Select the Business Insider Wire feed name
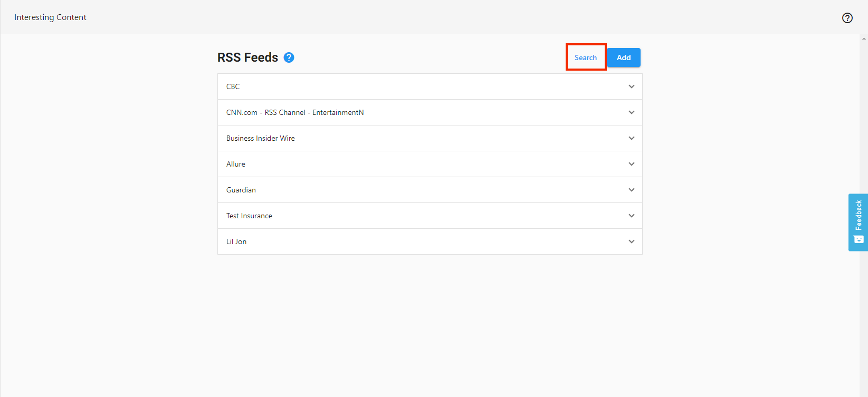The height and width of the screenshot is (397, 868). [x=261, y=138]
